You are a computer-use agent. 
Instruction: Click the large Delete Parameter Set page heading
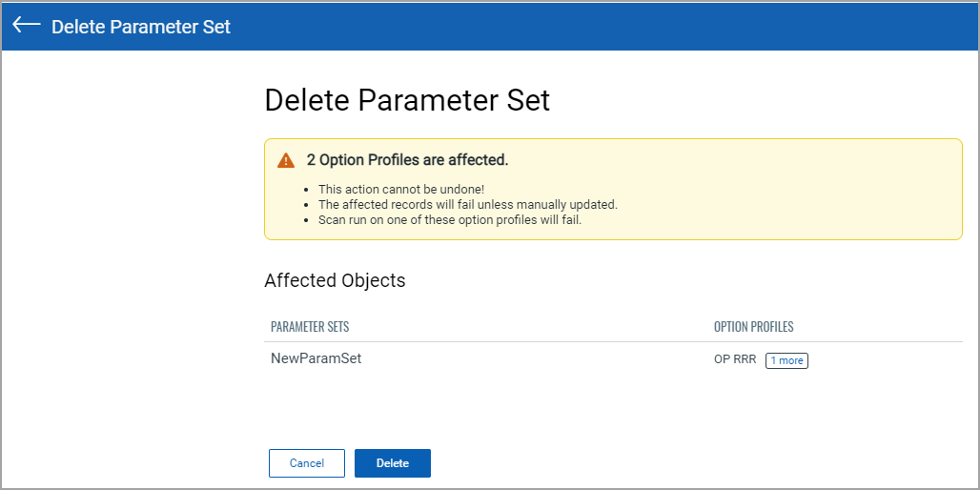pyautogui.click(x=407, y=100)
